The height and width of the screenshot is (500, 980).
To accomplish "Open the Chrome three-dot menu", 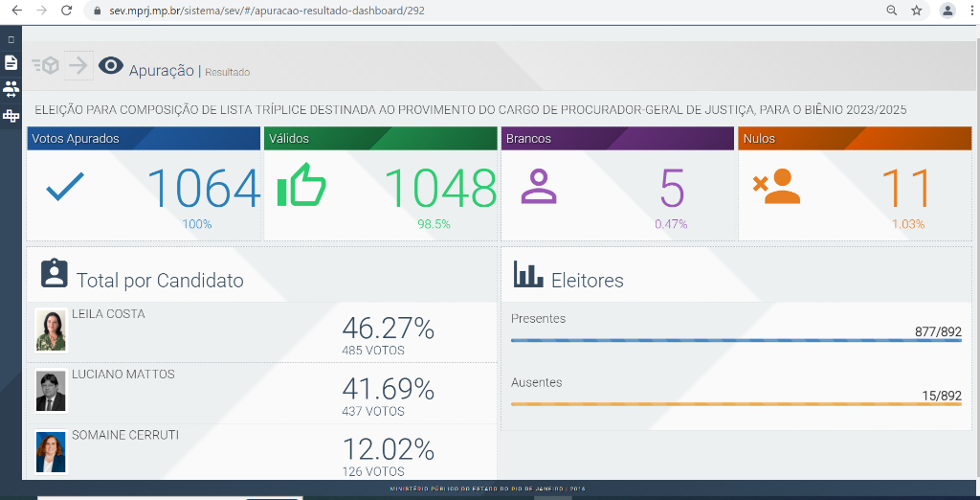I will coord(969,11).
